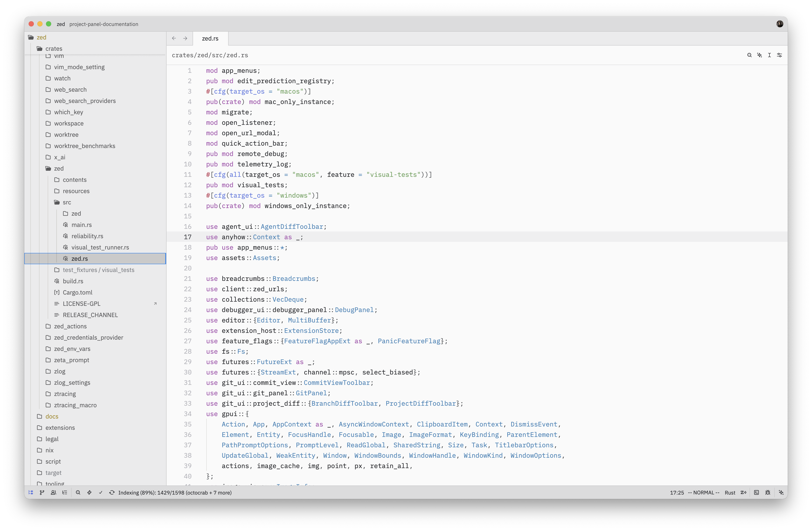
Task: Open main.rs in the project tree
Action: click(82, 225)
